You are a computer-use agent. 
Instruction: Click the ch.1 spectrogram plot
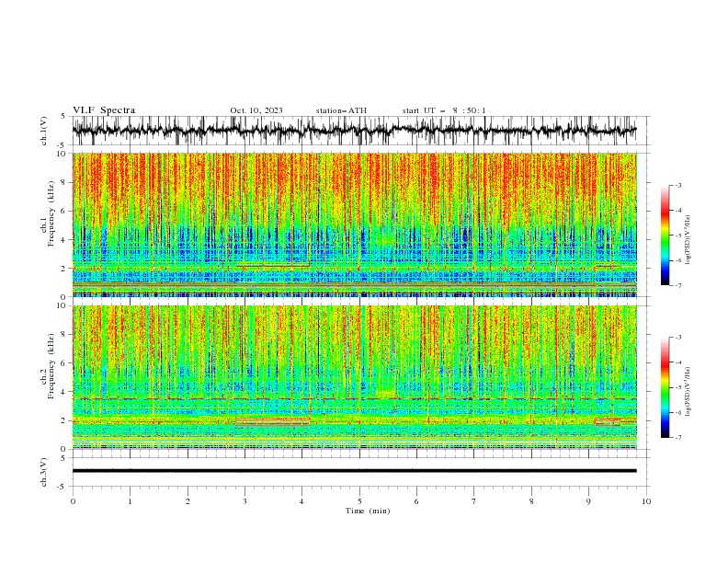pyautogui.click(x=355, y=224)
